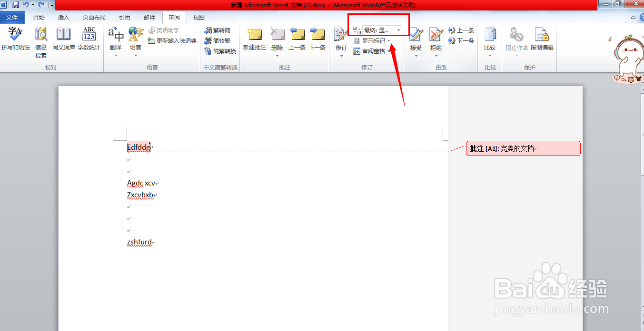Redo action in quick access toolbar
This screenshot has height=331, width=644.
(41, 5)
